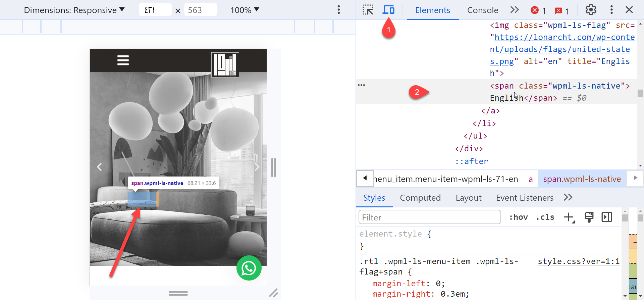Click the next slide arrow on the slider
The height and width of the screenshot is (300, 644).
(257, 167)
